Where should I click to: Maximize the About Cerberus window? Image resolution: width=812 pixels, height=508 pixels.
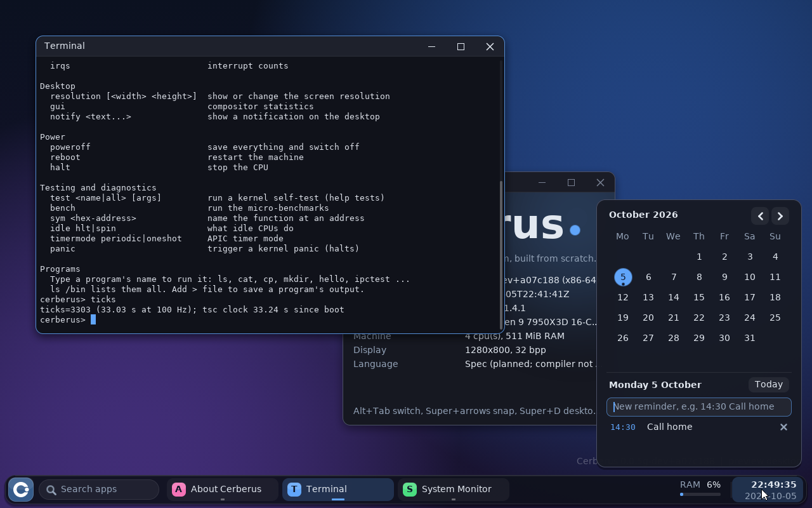(x=571, y=182)
